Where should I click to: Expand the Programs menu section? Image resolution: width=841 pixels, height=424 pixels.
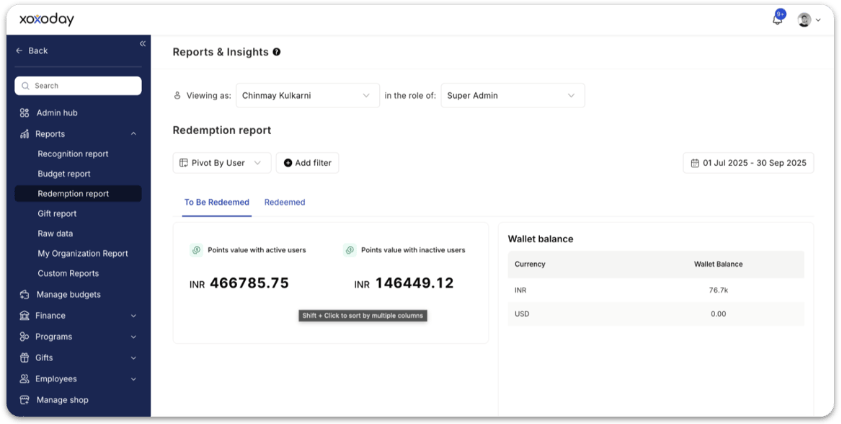coord(133,337)
